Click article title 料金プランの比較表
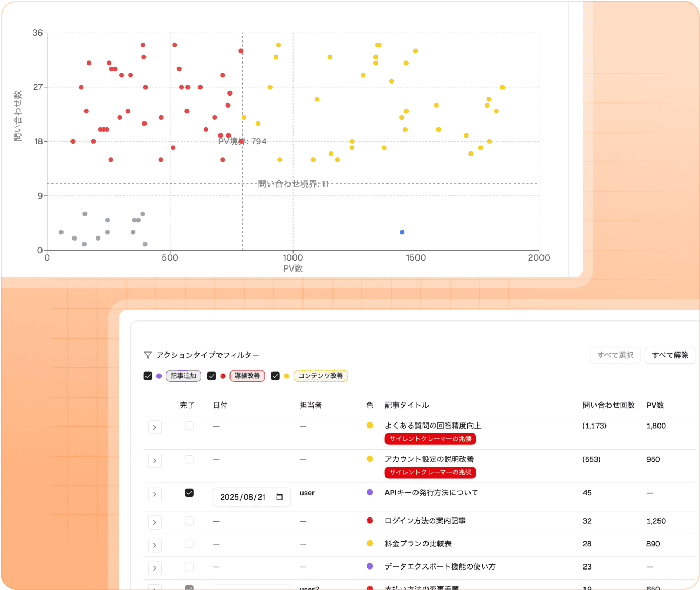Image resolution: width=700 pixels, height=590 pixels. click(x=418, y=544)
